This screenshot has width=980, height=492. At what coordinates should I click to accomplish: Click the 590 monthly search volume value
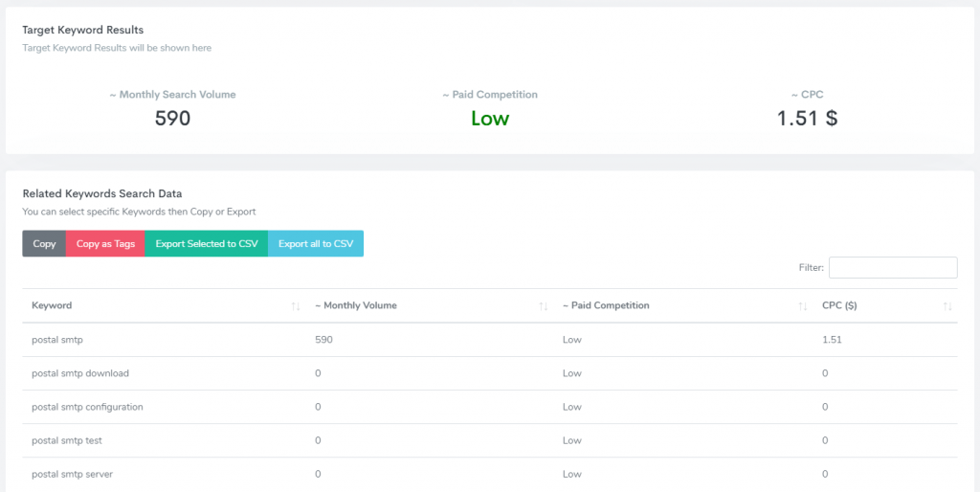172,119
